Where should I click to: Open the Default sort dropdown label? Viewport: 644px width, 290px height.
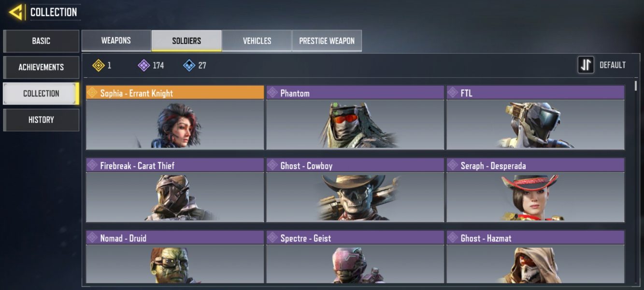click(613, 65)
